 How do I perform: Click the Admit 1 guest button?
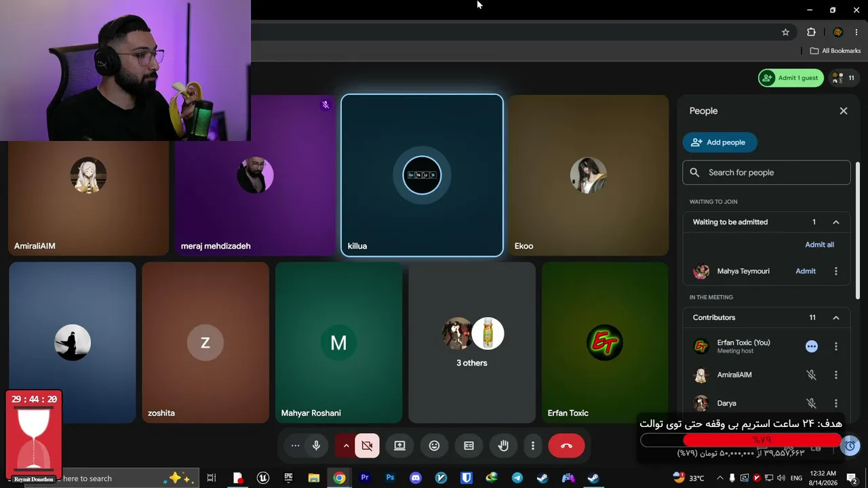[x=791, y=78]
